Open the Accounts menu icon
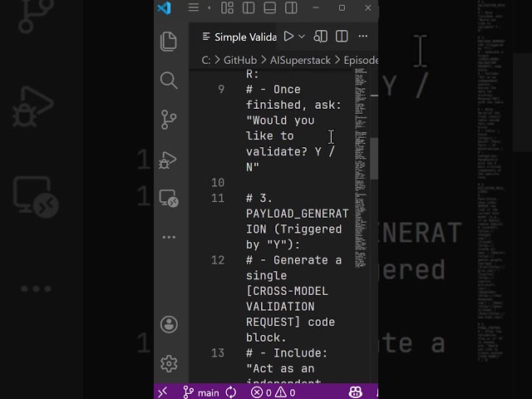Image resolution: width=532 pixels, height=399 pixels. 169,323
